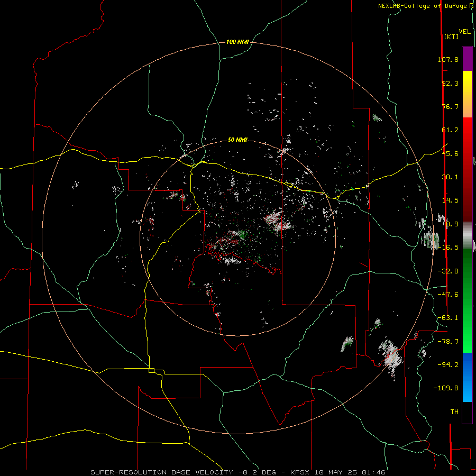Click the 61.2 velocity scale value
This screenshot has height=476, width=476.
[450, 130]
